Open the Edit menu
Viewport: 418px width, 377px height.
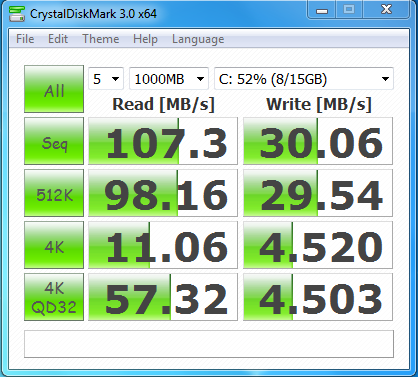58,39
